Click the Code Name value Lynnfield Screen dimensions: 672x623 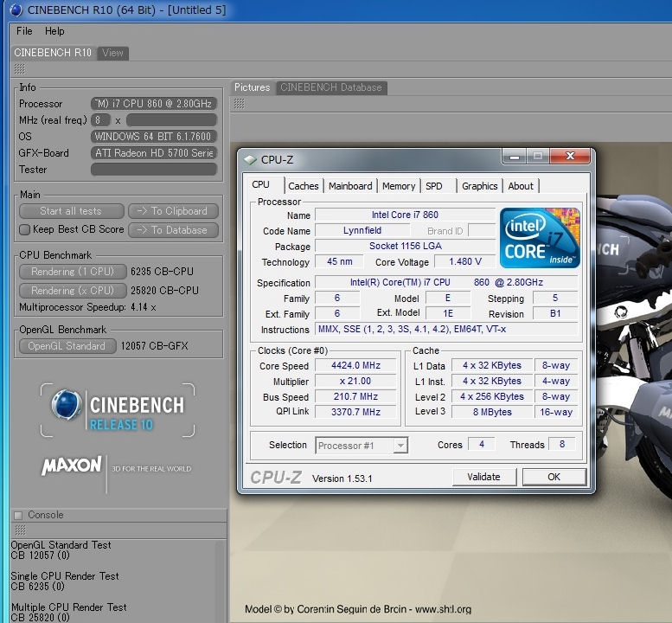(362, 230)
